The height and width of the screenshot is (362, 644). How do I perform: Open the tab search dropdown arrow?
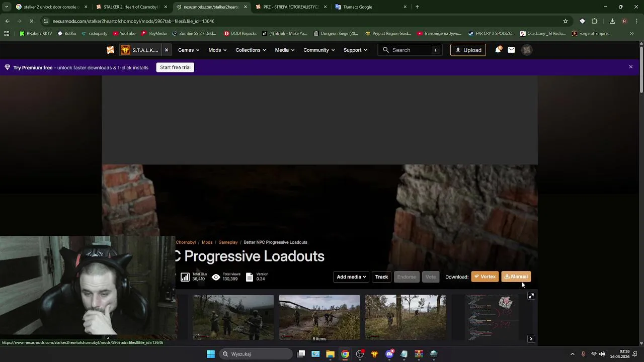click(x=6, y=7)
